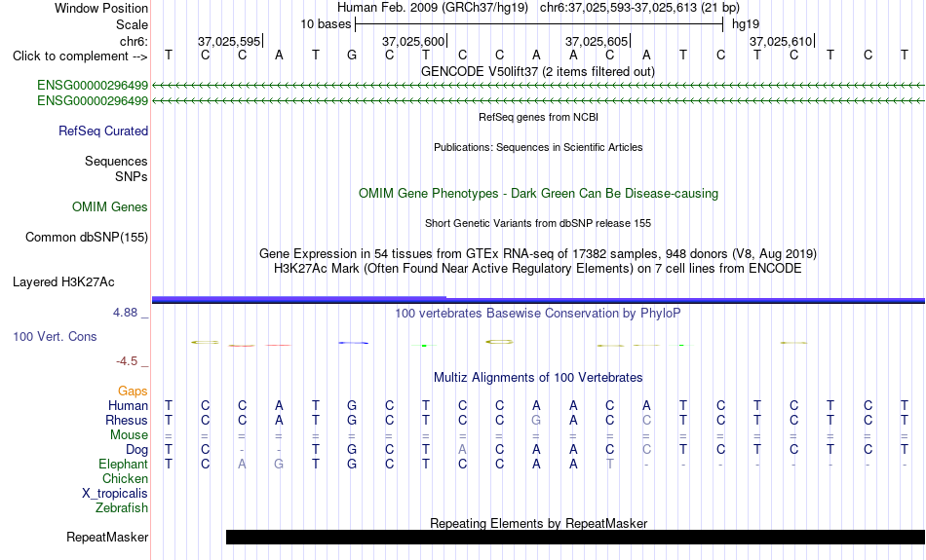The image size is (926, 560).
Task: Click the GENCODE V50lift37 track title
Action: [538, 71]
